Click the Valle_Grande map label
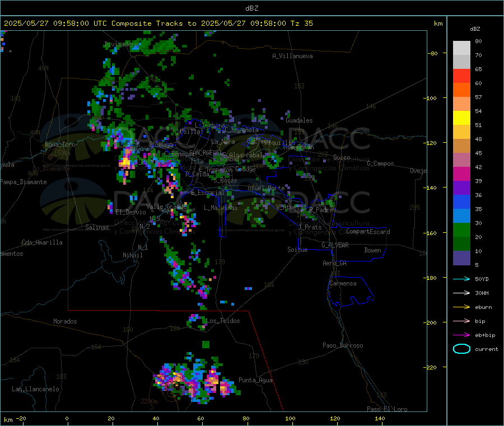Screen dimensions: 504x426 (x=166, y=207)
